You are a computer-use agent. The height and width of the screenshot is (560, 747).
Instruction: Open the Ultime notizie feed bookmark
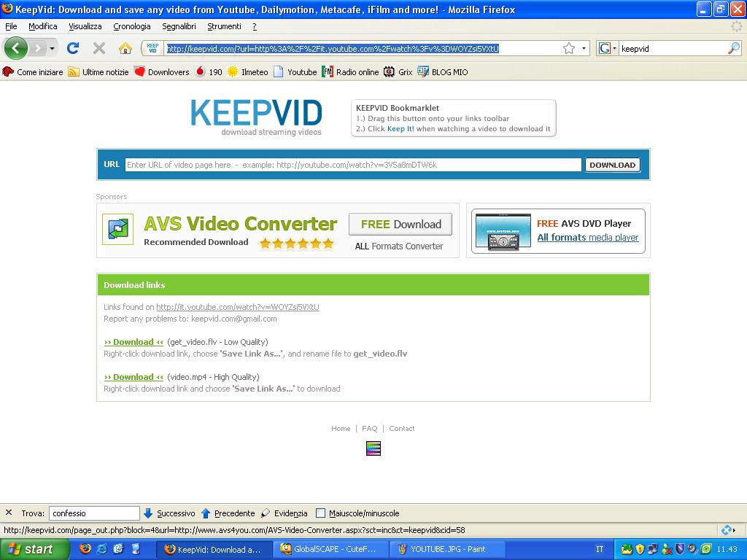point(98,72)
